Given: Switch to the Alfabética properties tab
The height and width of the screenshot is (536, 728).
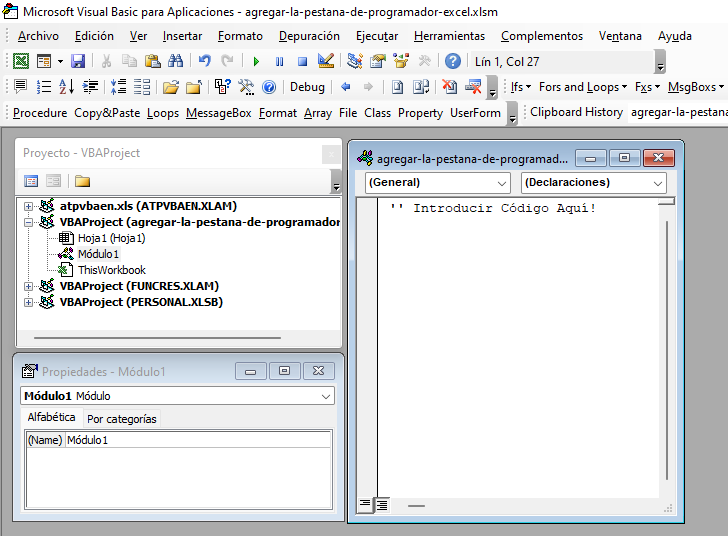Looking at the screenshot, I should pyautogui.click(x=52, y=417).
